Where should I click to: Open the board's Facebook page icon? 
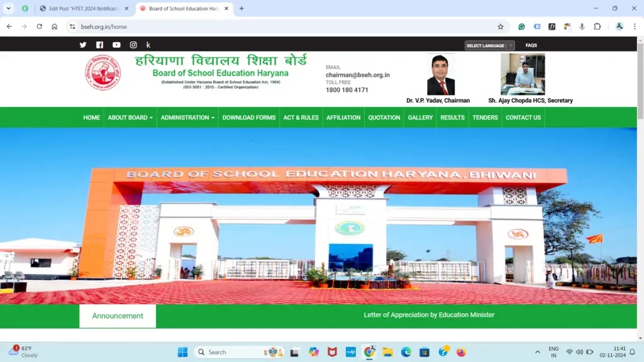click(x=99, y=45)
